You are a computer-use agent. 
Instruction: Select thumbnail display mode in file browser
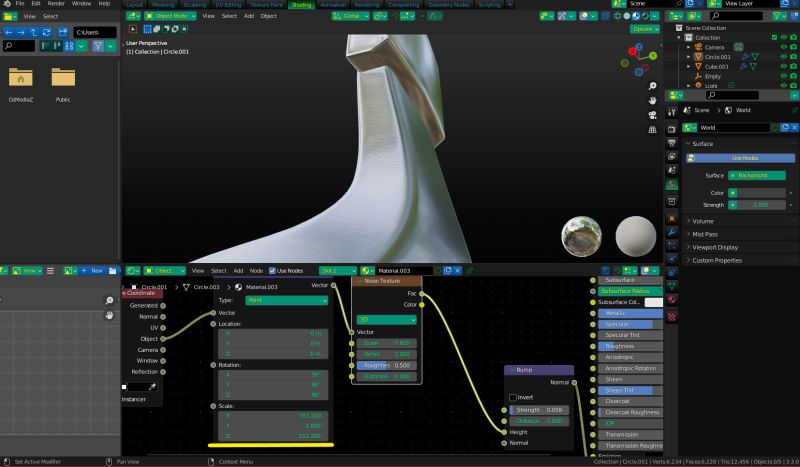(x=69, y=46)
